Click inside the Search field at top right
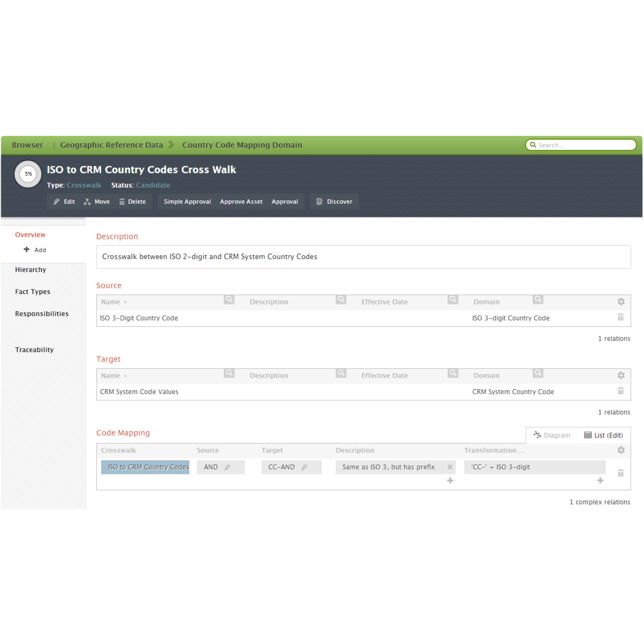644x644 pixels. [x=581, y=145]
